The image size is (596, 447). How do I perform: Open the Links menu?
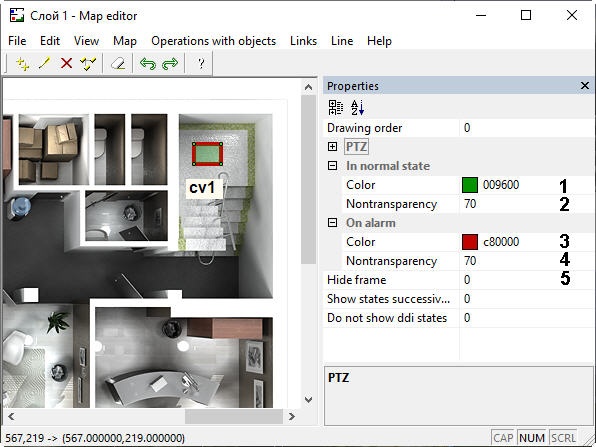coord(303,41)
